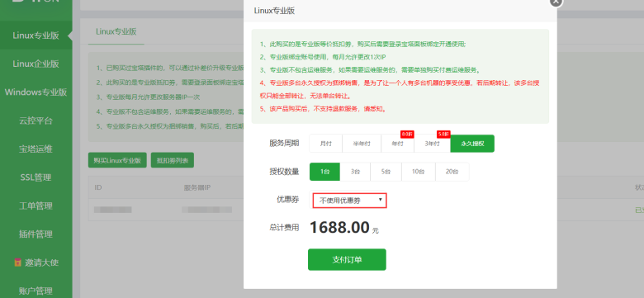The image size is (644, 298).
Task: Choose 1台 authorization quantity
Action: point(324,172)
